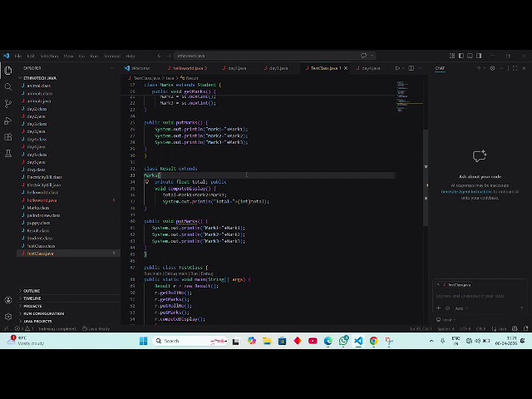Open the Copilot dropdown in title bar

[x=372, y=56]
